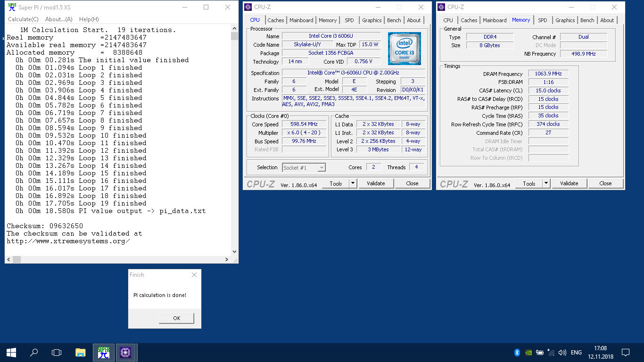Click the Intel Core i3 logo
The width and height of the screenshot is (644, 362).
pyautogui.click(x=404, y=49)
